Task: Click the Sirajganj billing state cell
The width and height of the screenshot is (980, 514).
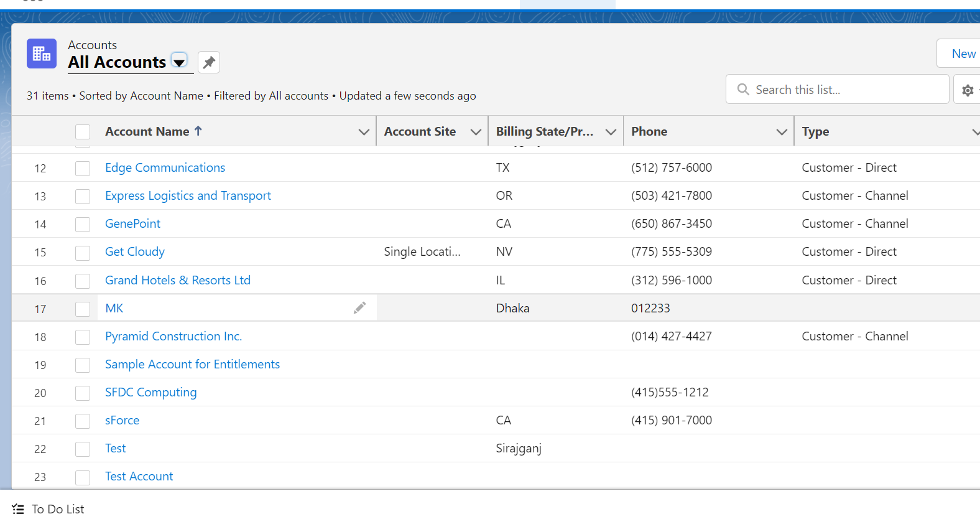Action: pyautogui.click(x=519, y=448)
